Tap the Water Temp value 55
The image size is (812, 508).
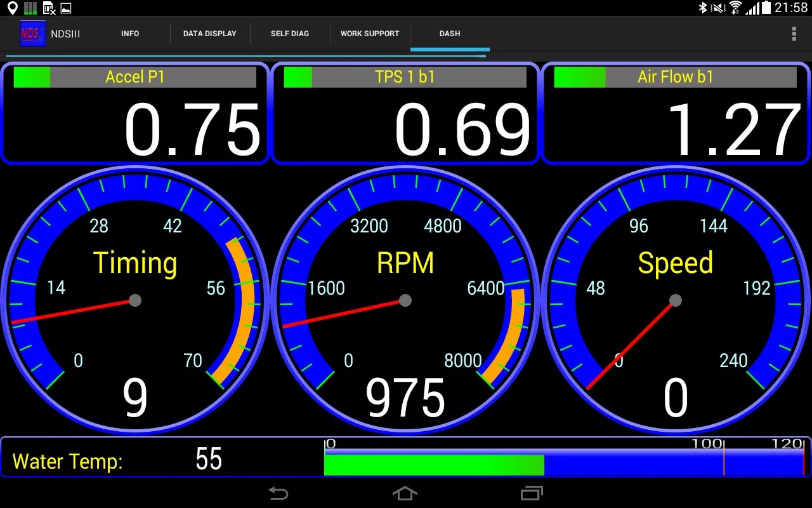click(x=209, y=459)
